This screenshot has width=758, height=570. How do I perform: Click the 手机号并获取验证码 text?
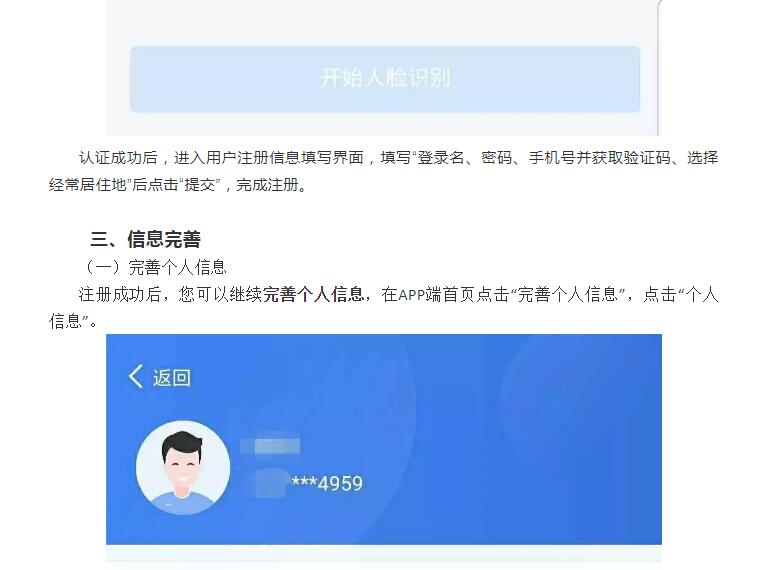coord(599,158)
